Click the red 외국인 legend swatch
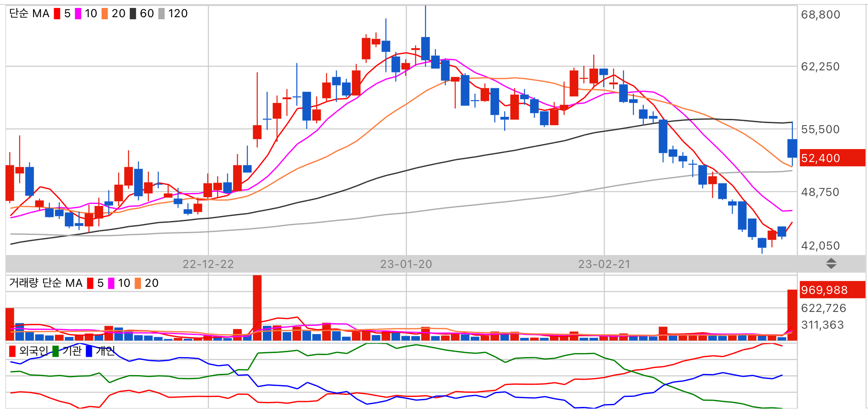The width and height of the screenshot is (868, 417). (x=13, y=351)
